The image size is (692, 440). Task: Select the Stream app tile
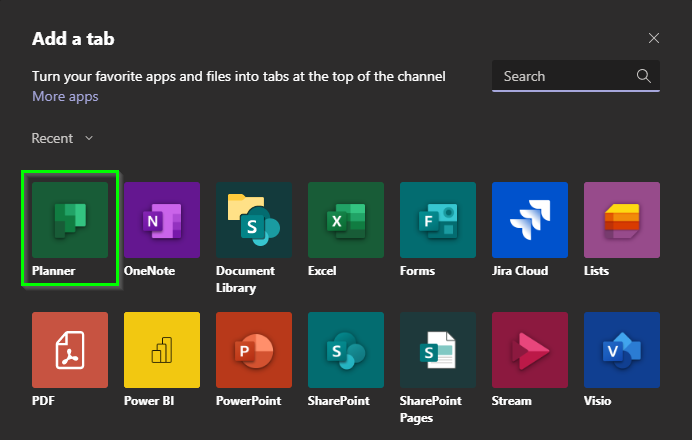(x=530, y=350)
